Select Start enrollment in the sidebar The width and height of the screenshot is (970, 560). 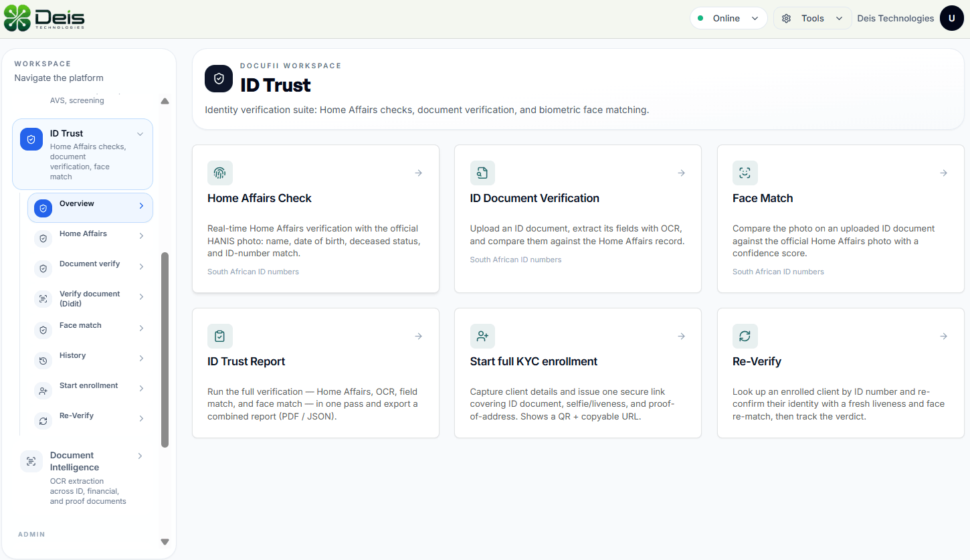pyautogui.click(x=90, y=389)
